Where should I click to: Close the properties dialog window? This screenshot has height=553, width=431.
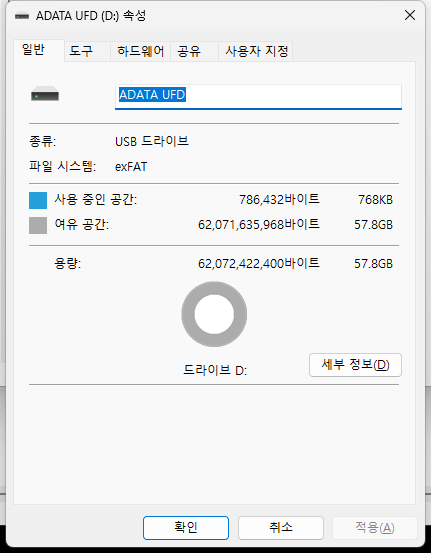point(410,15)
